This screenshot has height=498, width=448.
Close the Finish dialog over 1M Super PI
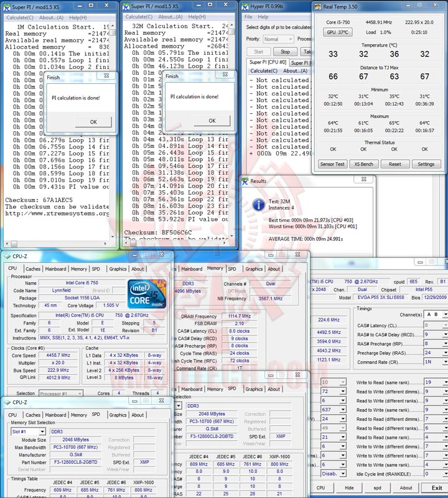click(106, 76)
